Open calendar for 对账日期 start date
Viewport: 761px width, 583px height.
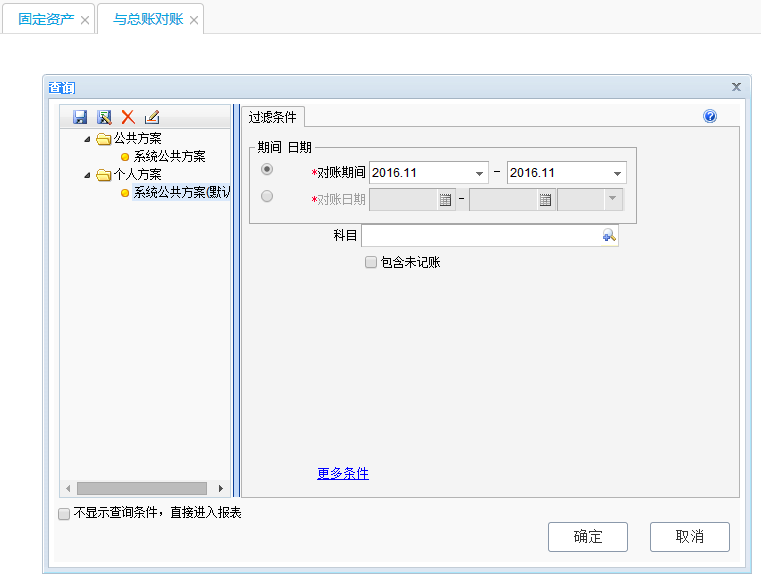coord(445,200)
